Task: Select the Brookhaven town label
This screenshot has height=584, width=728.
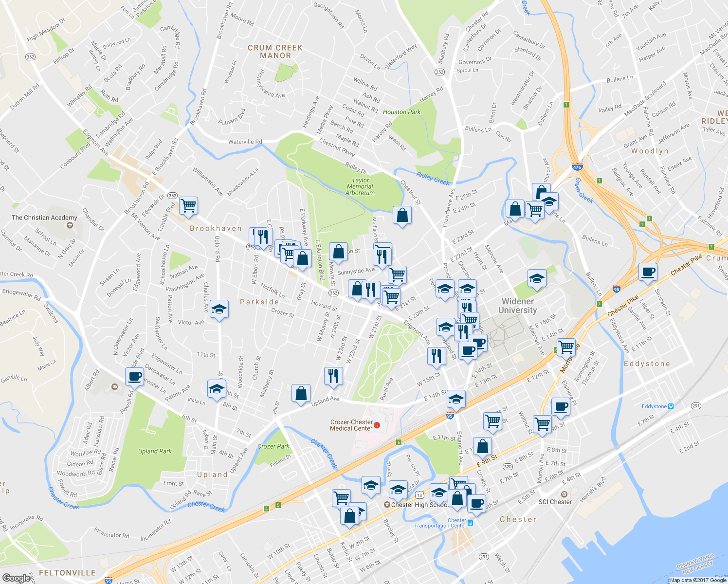Action: pos(216,228)
